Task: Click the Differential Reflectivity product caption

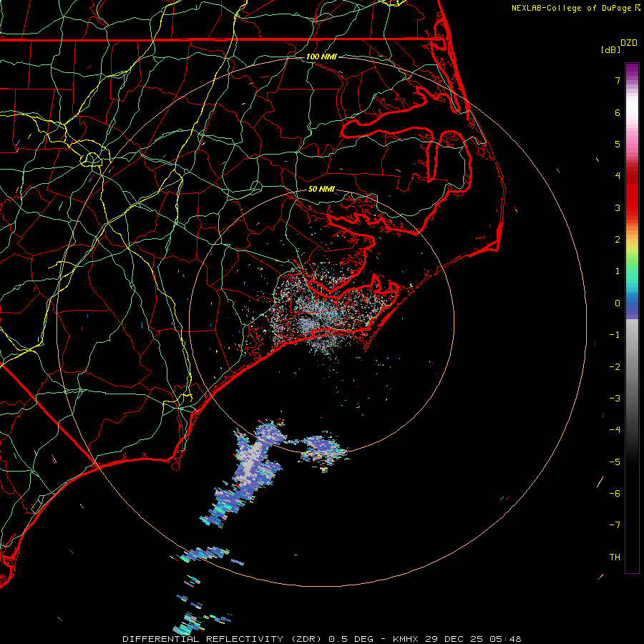Action: tap(322, 639)
